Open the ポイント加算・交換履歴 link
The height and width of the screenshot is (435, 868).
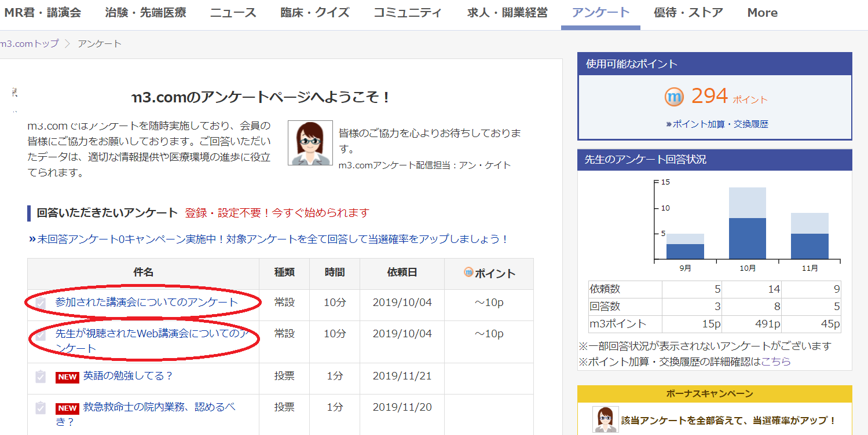pyautogui.click(x=717, y=124)
